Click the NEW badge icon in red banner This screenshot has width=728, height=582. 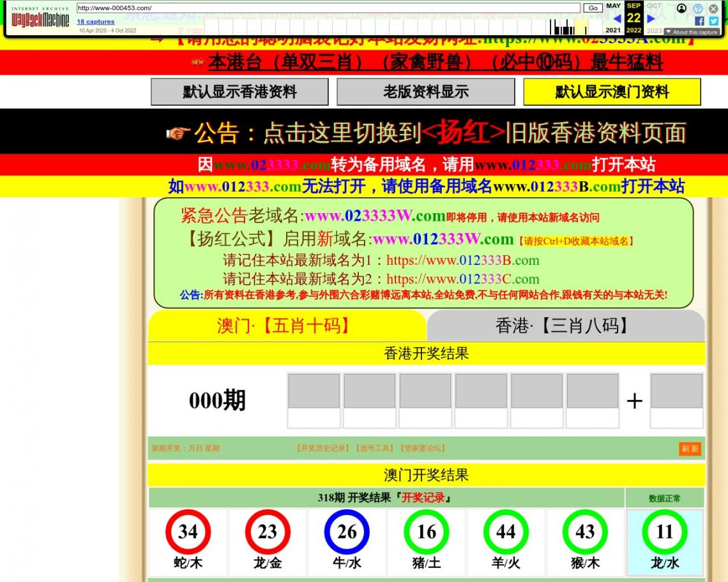pos(198,62)
